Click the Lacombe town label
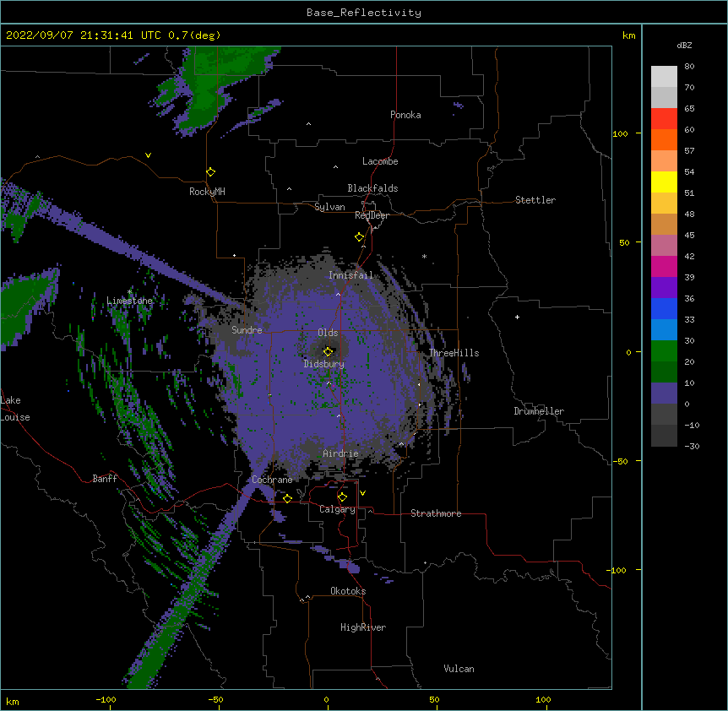728x711 pixels. 380,161
